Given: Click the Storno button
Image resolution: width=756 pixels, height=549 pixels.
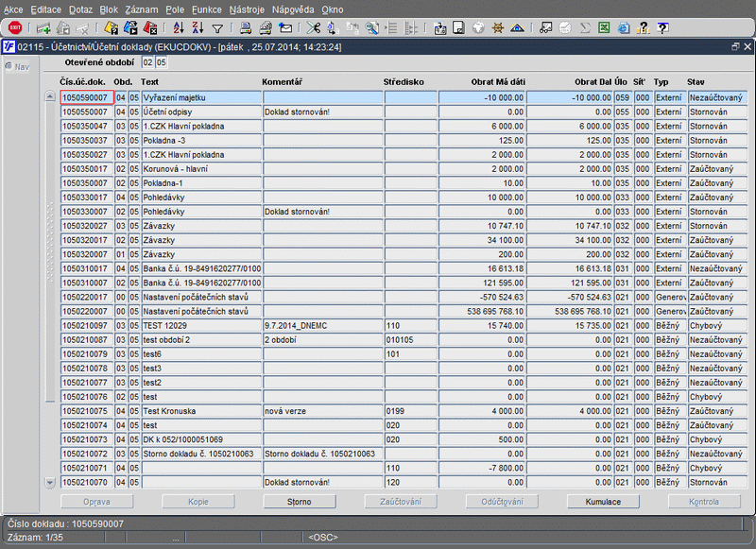Looking at the screenshot, I should [x=300, y=502].
